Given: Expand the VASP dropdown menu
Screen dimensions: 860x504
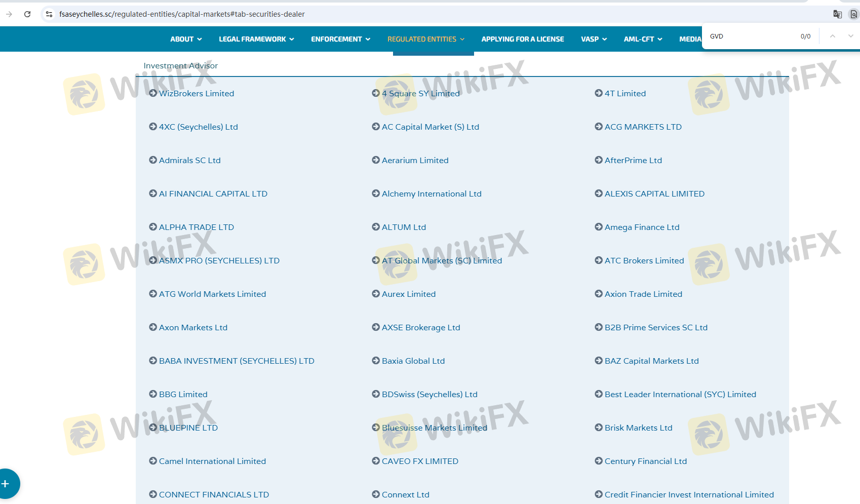Looking at the screenshot, I should coord(594,39).
